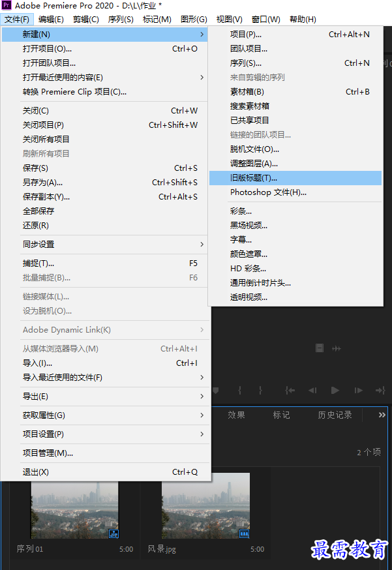This screenshot has width=392, height=570.
Task: Open the 序列(S) menu
Action: [121, 20]
